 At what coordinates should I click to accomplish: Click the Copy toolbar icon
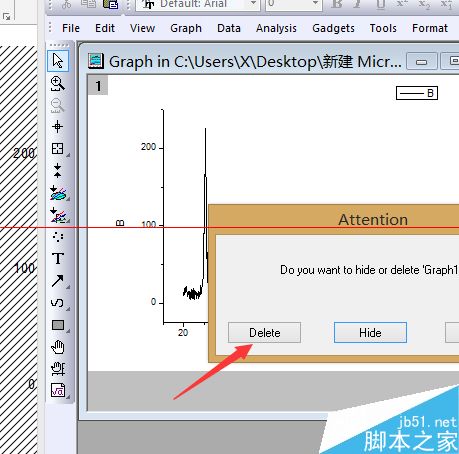point(88,4)
